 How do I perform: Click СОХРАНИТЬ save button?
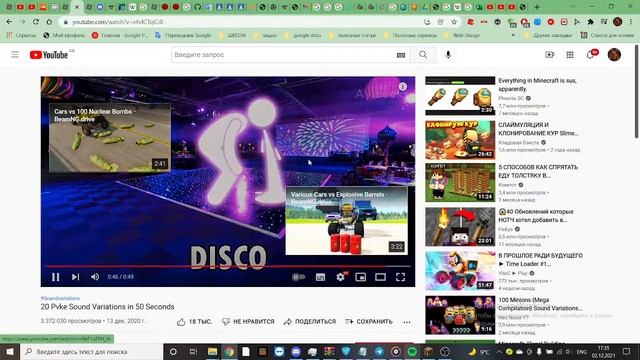coord(369,322)
